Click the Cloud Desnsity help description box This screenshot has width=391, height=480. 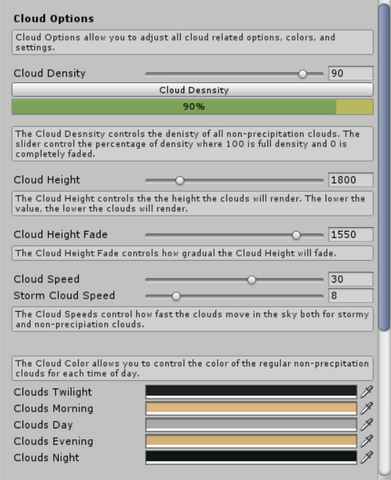(193, 144)
